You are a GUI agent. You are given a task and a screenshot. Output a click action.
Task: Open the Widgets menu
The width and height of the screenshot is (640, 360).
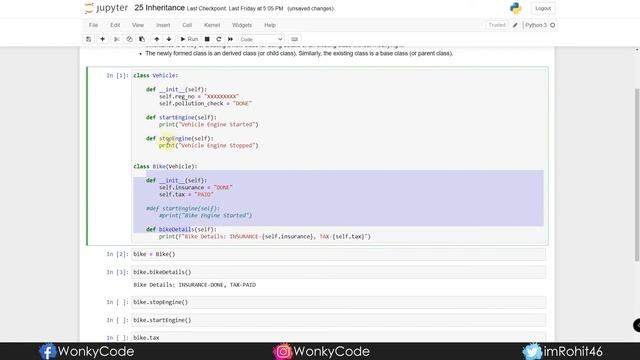pos(242,25)
